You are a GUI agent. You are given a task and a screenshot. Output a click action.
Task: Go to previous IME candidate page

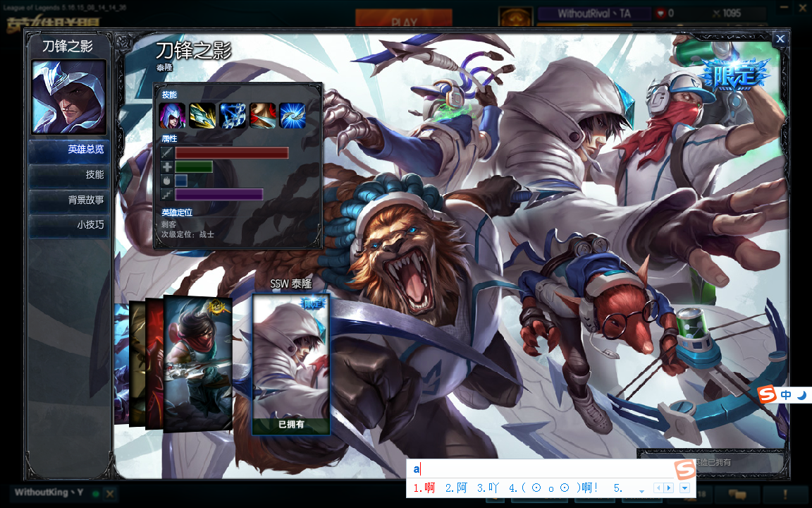(x=658, y=488)
